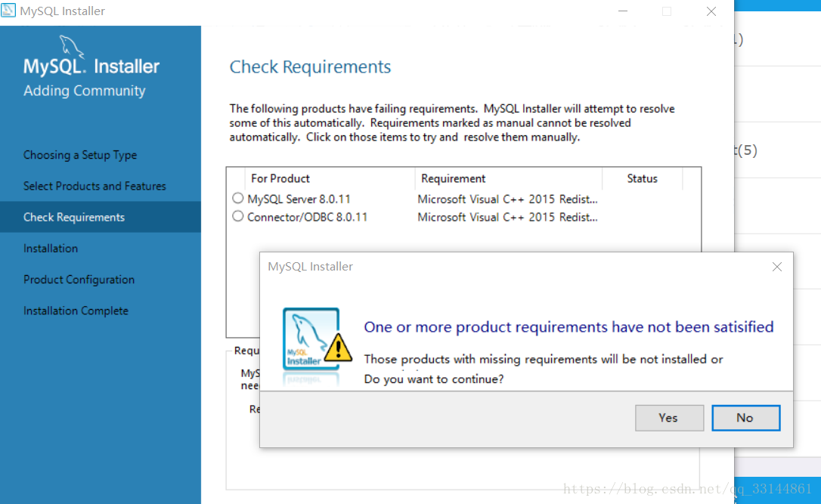
Task: Click the Check Requirements page heading
Action: tap(310, 67)
